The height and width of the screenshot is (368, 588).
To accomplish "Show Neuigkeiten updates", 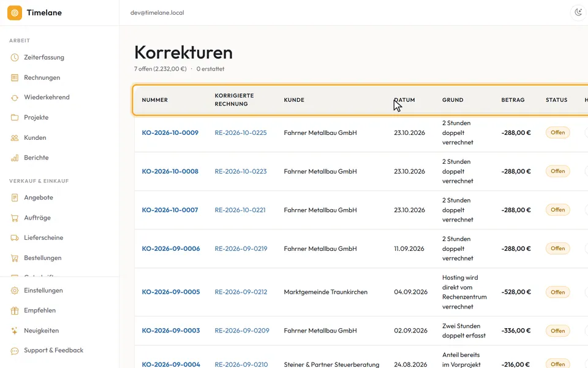I will click(x=41, y=331).
